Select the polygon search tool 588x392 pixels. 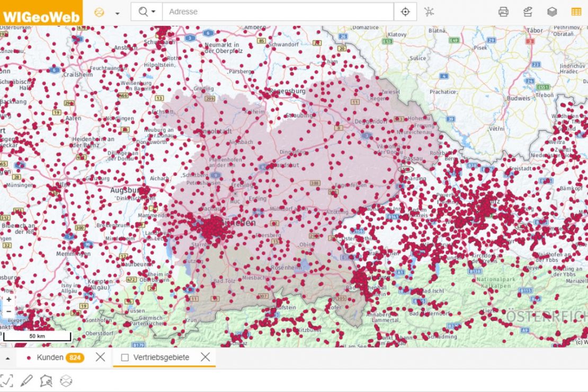pos(46,381)
